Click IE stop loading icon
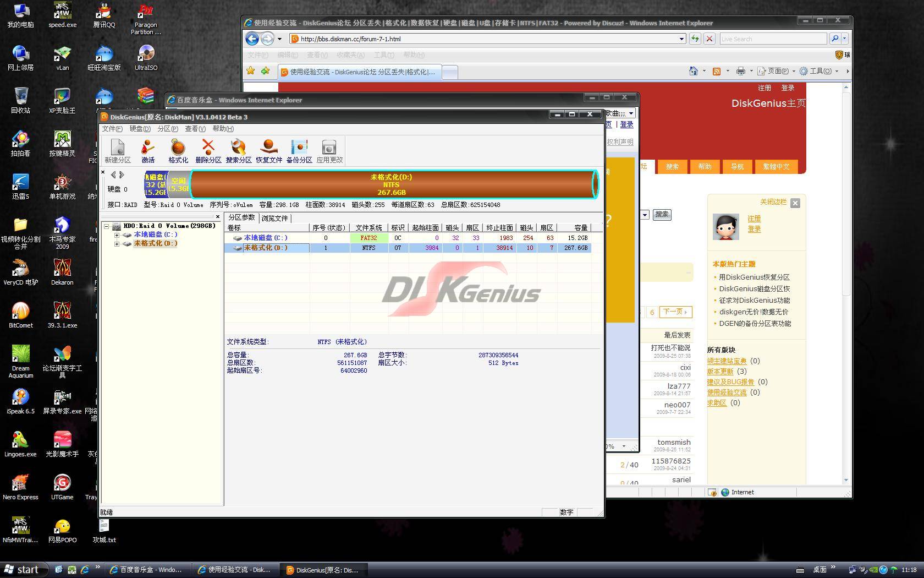The height and width of the screenshot is (578, 924). pos(710,39)
